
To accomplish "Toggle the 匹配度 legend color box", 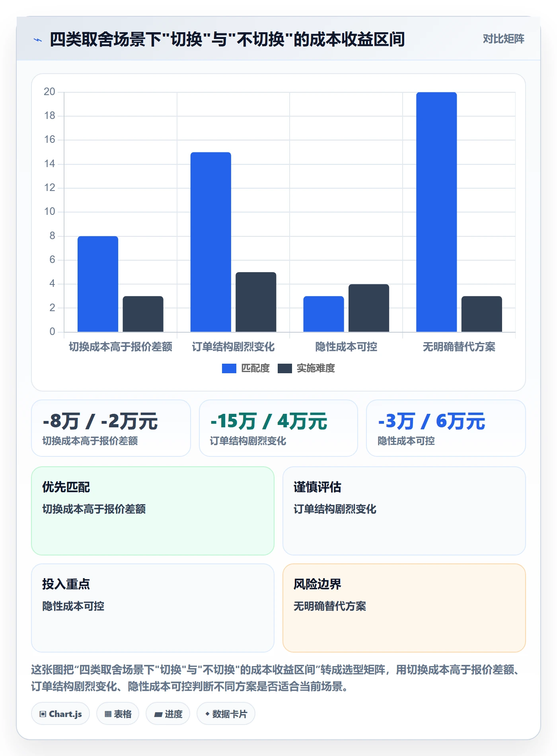I will click(229, 368).
